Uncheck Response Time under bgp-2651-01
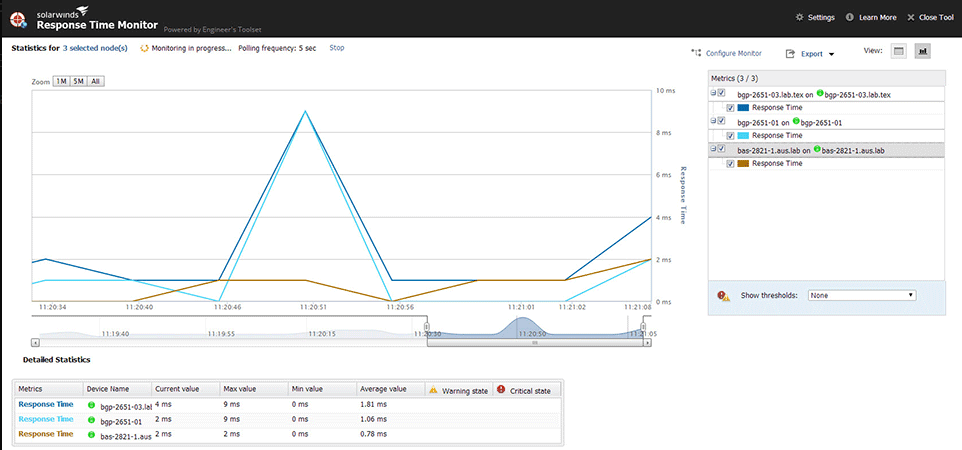 click(x=730, y=135)
